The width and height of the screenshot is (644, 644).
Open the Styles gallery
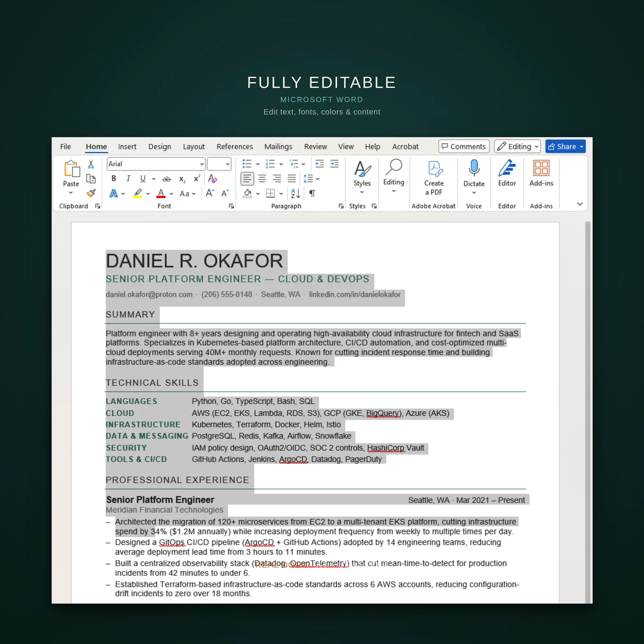[x=362, y=177]
